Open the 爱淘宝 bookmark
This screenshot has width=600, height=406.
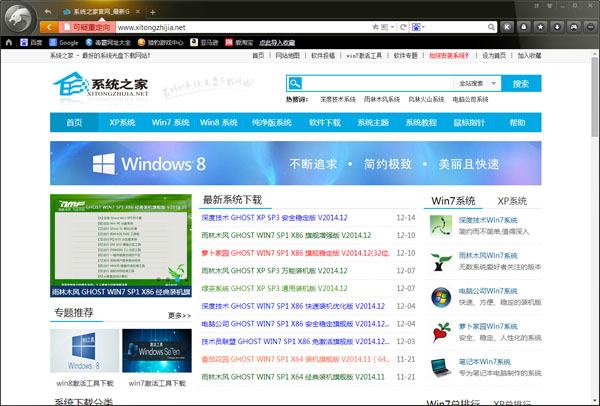[239, 42]
